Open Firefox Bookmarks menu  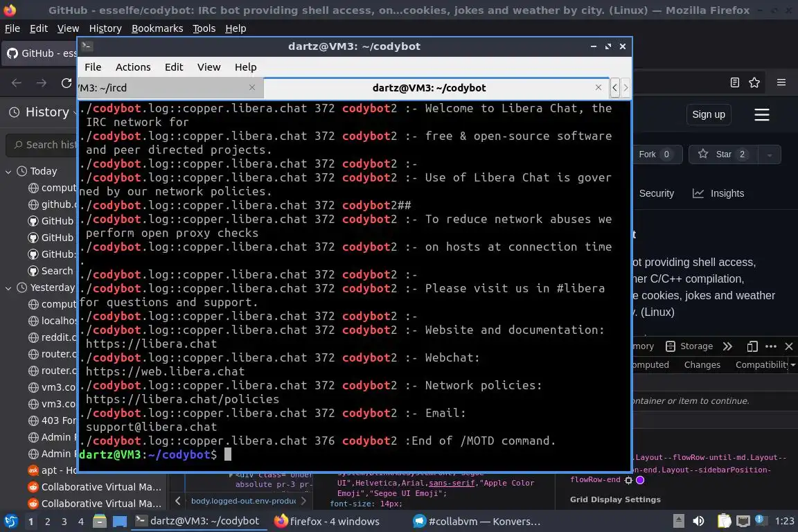click(157, 28)
